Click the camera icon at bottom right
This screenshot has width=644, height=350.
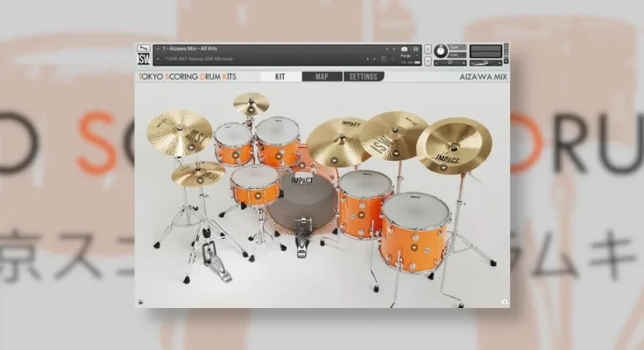[x=504, y=302]
